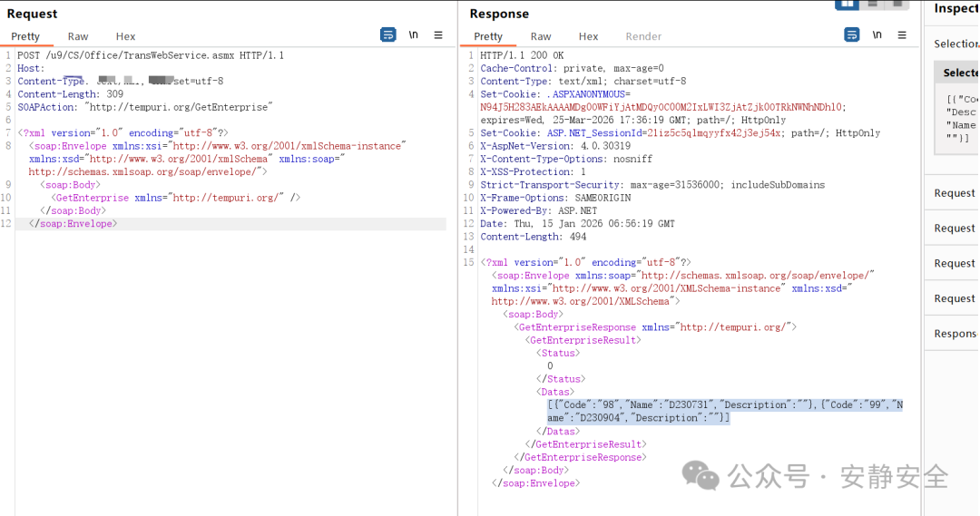Select the Request Pretty tab
Screen dimensions: 980x516
pos(25,36)
